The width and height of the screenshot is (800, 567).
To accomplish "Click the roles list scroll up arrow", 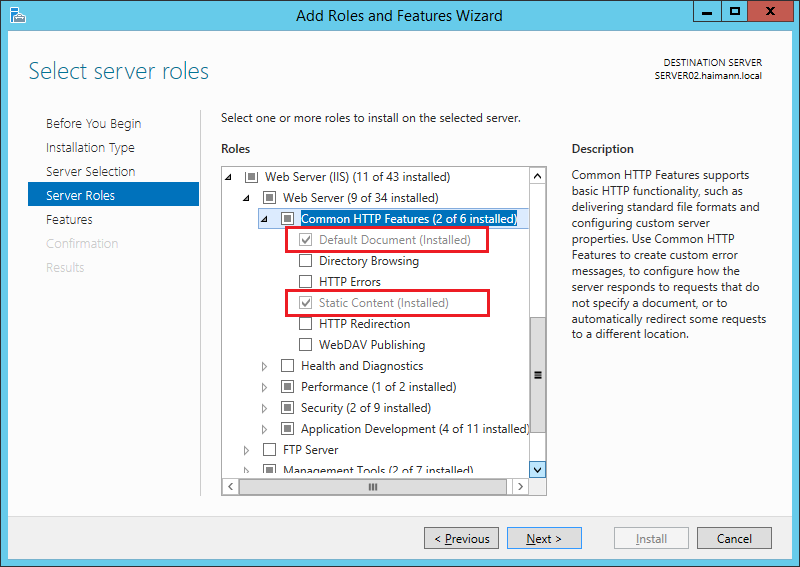I will pyautogui.click(x=537, y=177).
